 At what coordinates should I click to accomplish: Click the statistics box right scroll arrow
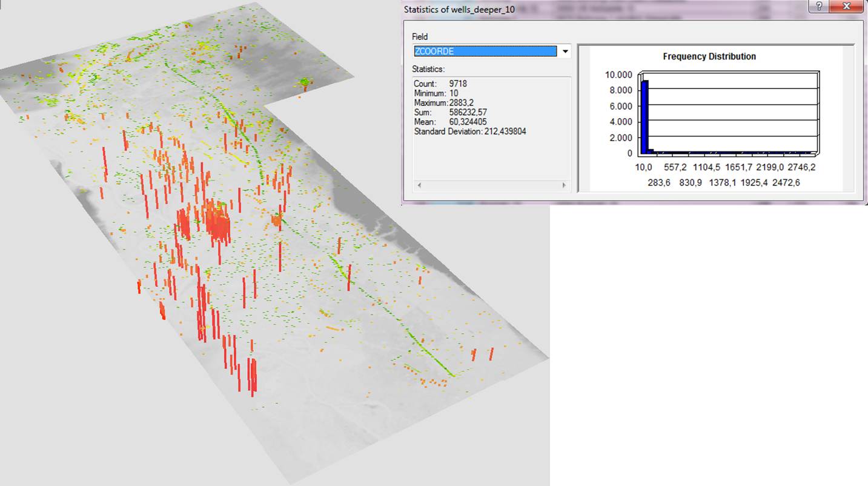pyautogui.click(x=564, y=185)
